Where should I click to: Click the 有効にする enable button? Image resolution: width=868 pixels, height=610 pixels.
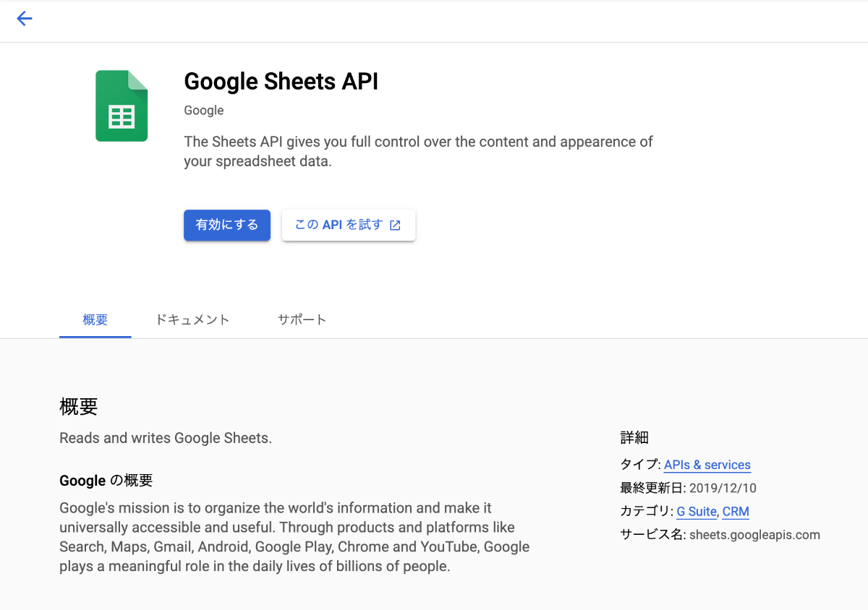227,225
